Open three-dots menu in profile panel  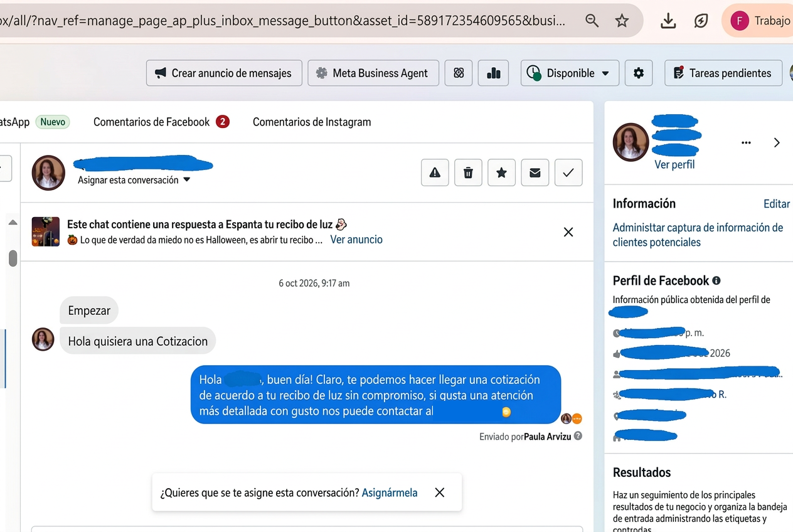point(746,143)
